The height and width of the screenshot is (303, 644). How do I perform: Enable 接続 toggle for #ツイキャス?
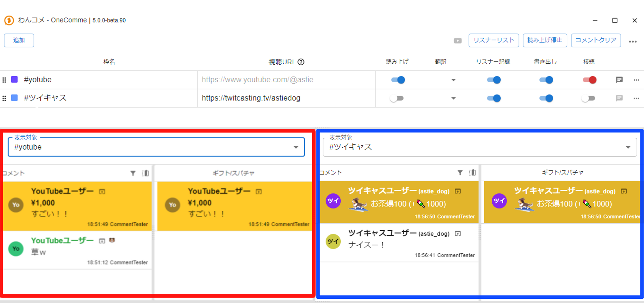tap(589, 98)
